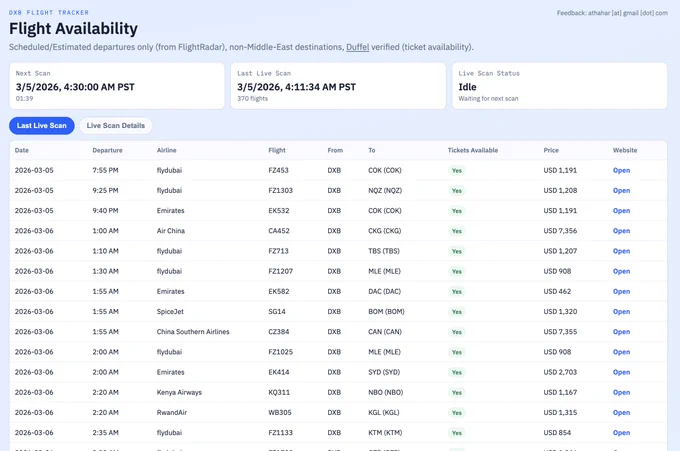
Task: Click the China Southern Airlines cell
Action: 193,332
